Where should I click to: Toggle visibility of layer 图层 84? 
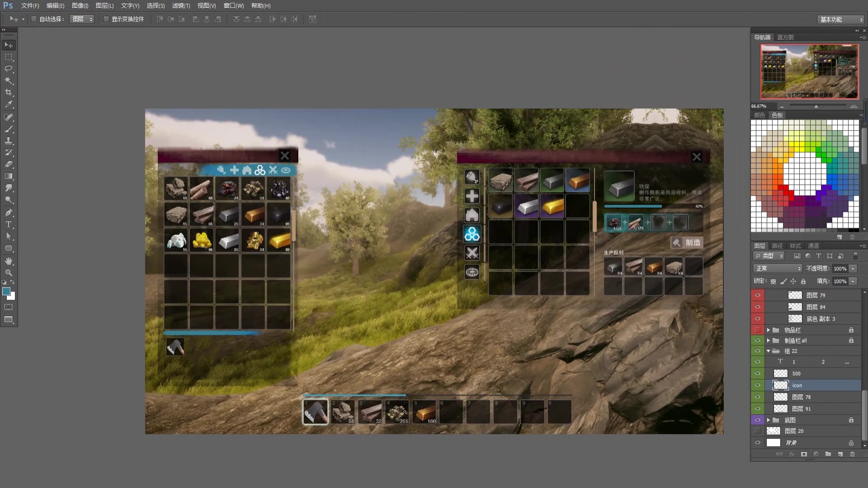(x=758, y=306)
